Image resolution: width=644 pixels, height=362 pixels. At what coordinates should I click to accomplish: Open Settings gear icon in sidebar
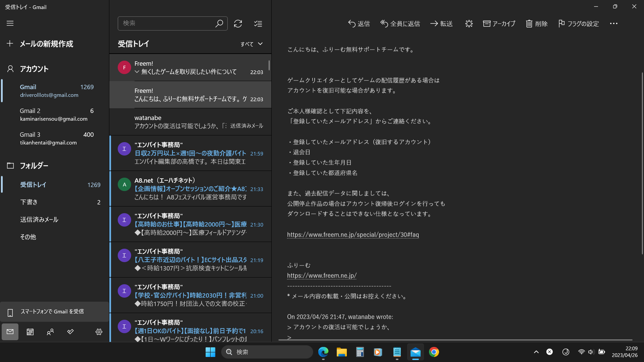click(99, 332)
